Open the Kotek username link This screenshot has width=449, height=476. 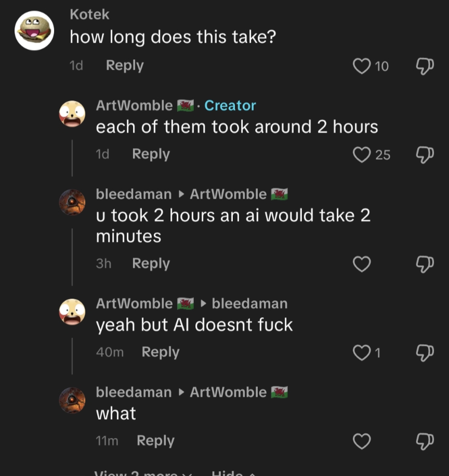tap(89, 15)
